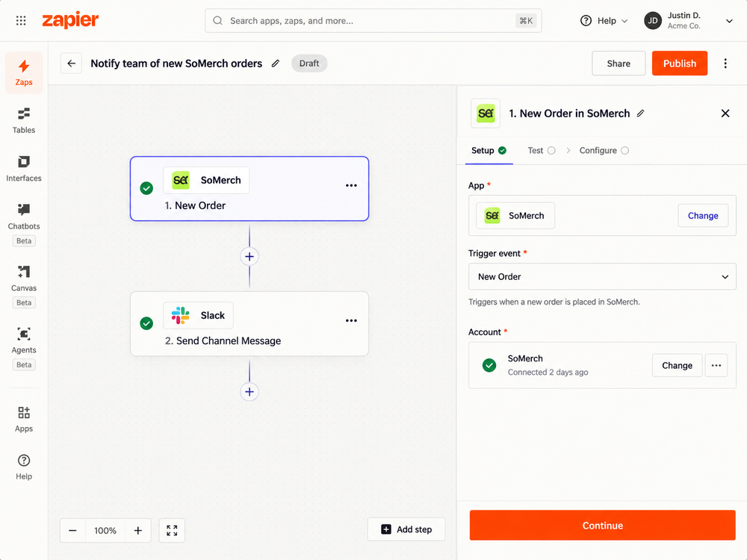Click the SoMerch logo in panel header

486,113
